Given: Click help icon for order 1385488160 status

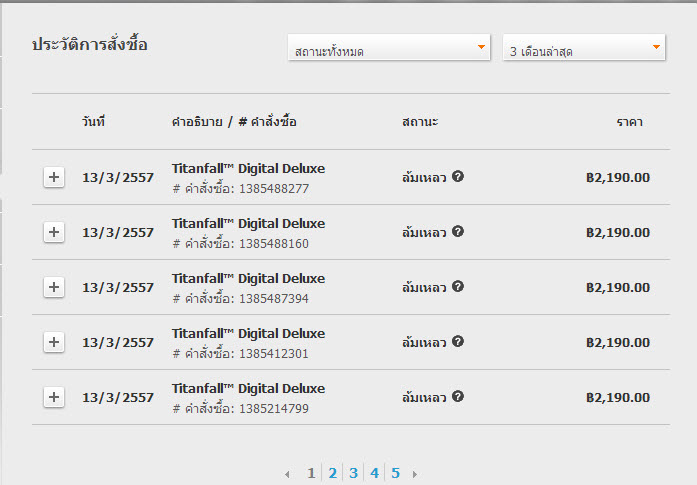Looking at the screenshot, I should click(x=458, y=232).
